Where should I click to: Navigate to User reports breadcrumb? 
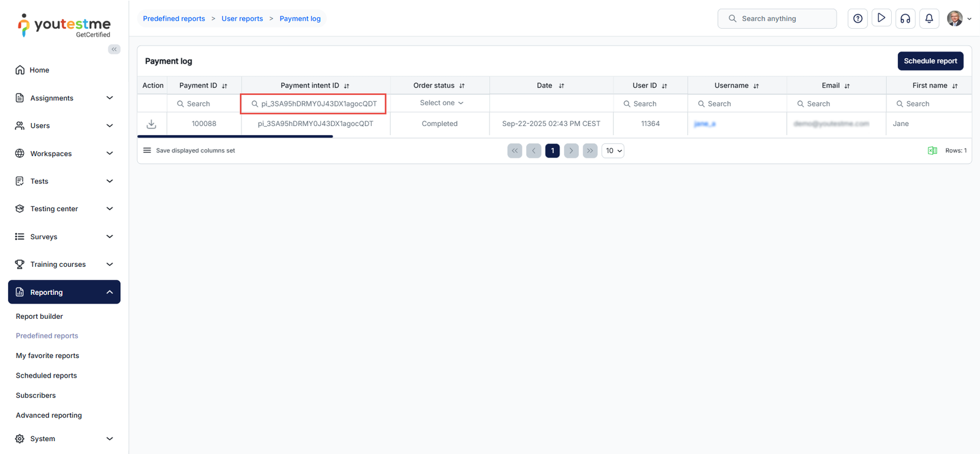pyautogui.click(x=242, y=19)
